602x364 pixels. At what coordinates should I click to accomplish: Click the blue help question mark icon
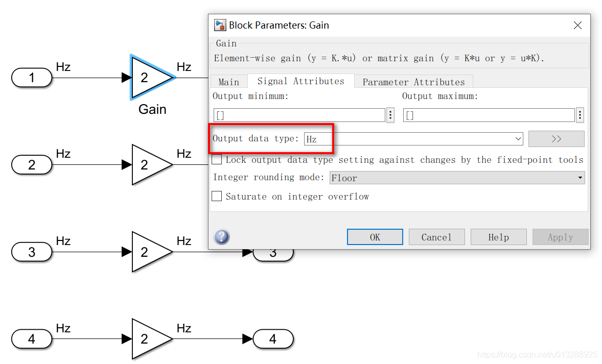tap(221, 237)
